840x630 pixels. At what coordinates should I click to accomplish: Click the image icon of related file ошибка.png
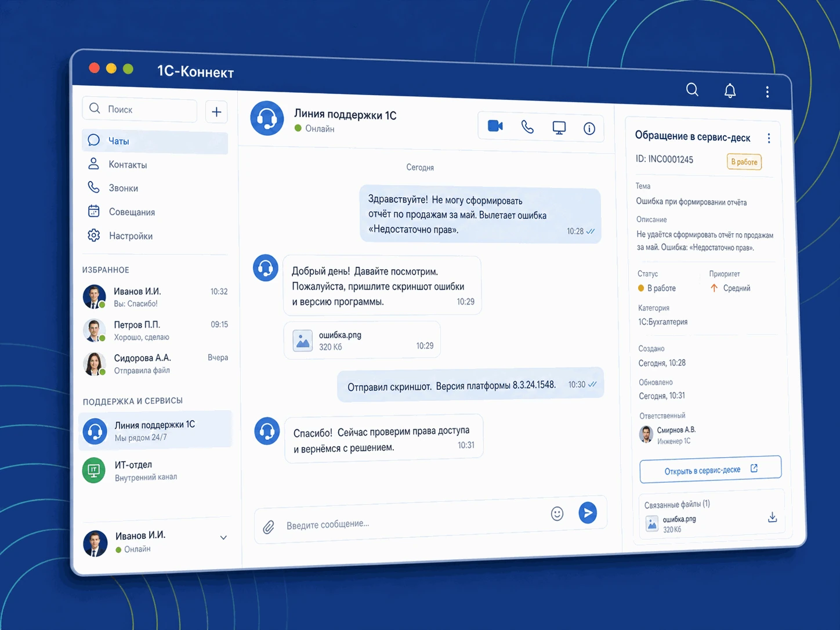(652, 524)
